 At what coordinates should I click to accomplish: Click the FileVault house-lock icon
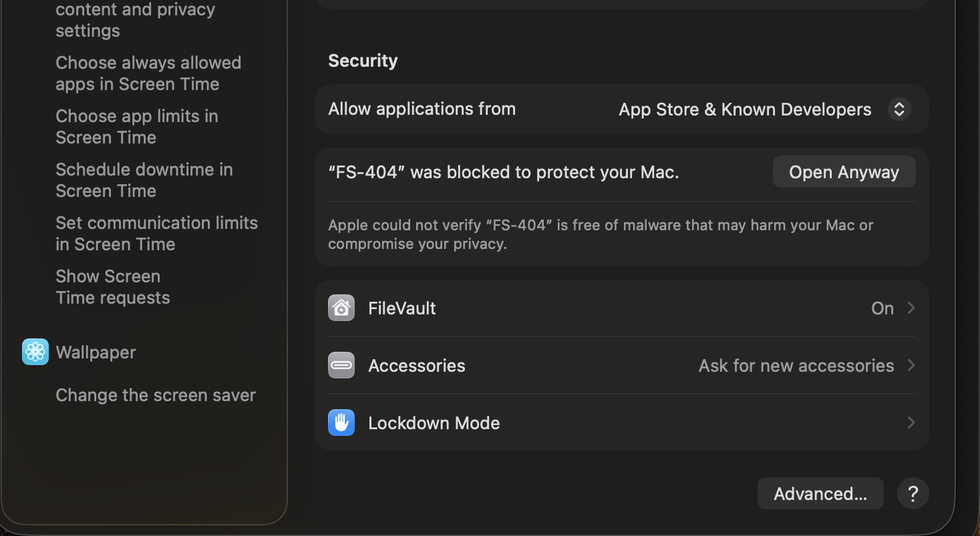pyautogui.click(x=341, y=308)
